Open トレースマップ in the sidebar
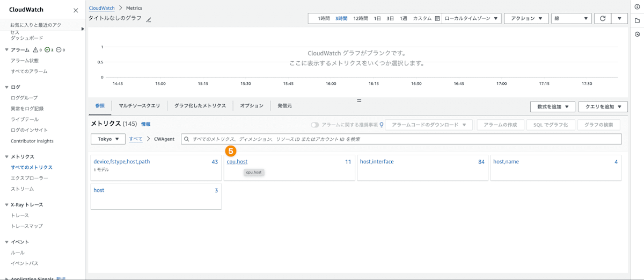644x280 pixels. (27, 226)
